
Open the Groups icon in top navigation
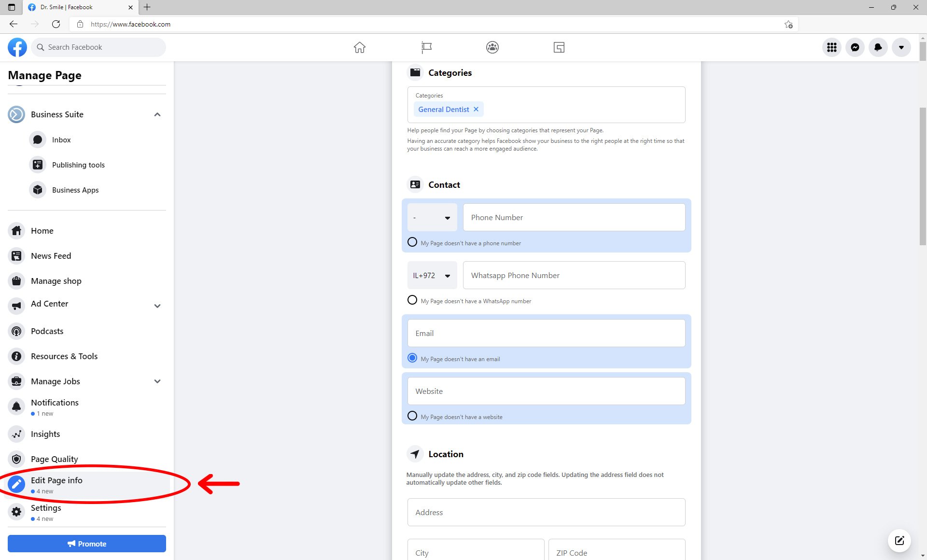[492, 47]
